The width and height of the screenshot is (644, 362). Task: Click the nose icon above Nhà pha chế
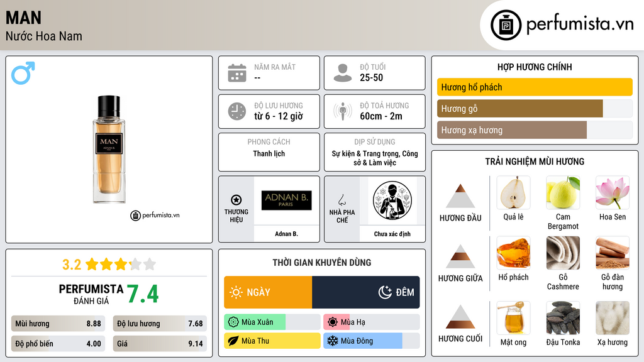pos(341,200)
